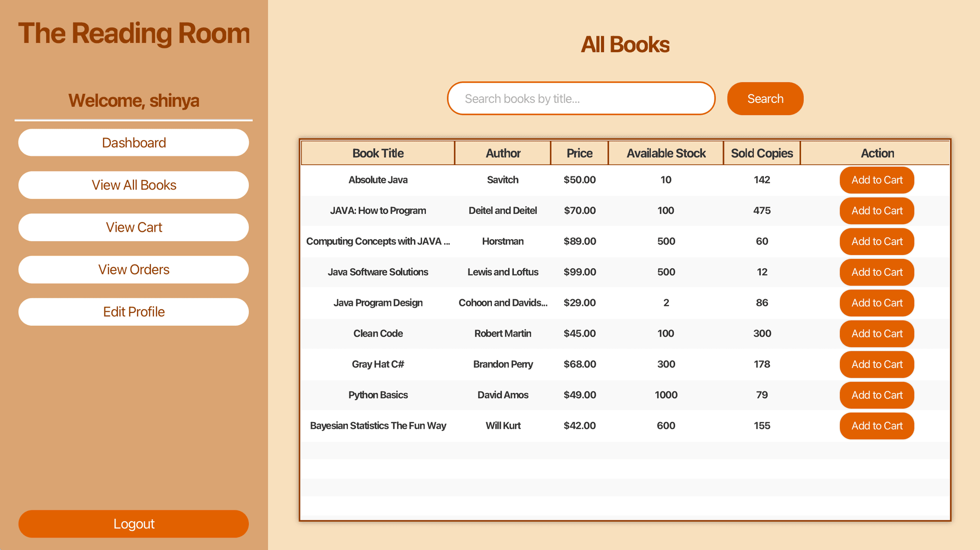Sort by the Price column header

(579, 153)
